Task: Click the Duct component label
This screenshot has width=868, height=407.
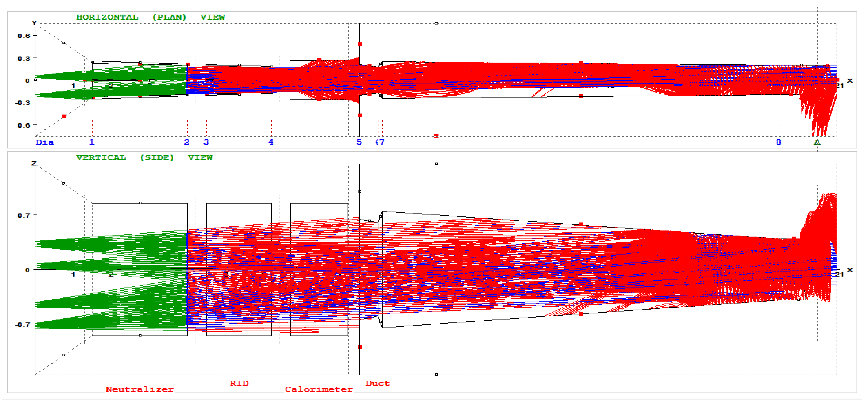Action: [x=377, y=383]
